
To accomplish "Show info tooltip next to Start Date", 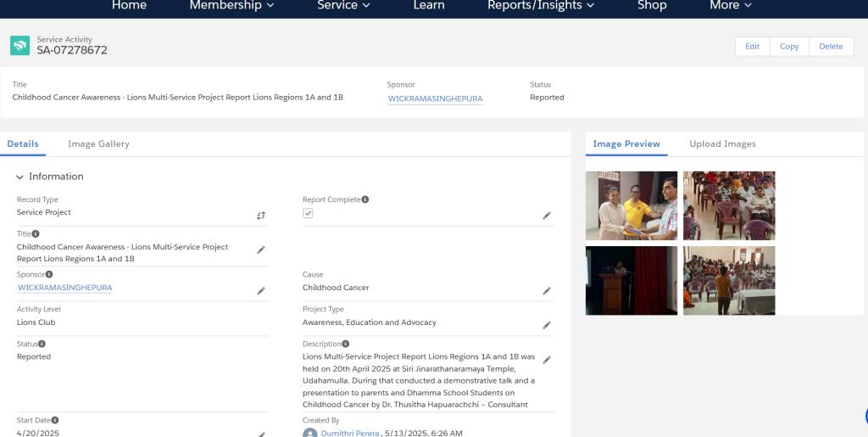I will coord(55,420).
